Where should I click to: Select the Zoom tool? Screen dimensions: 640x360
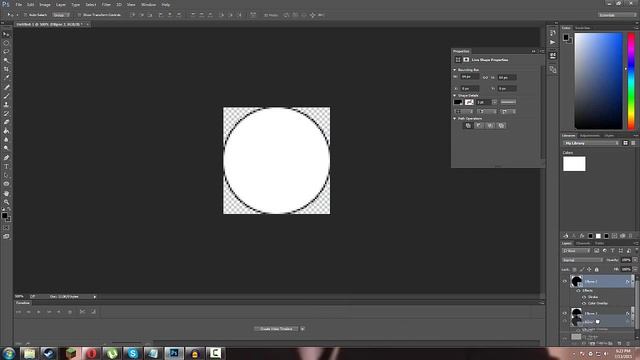pos(6,202)
